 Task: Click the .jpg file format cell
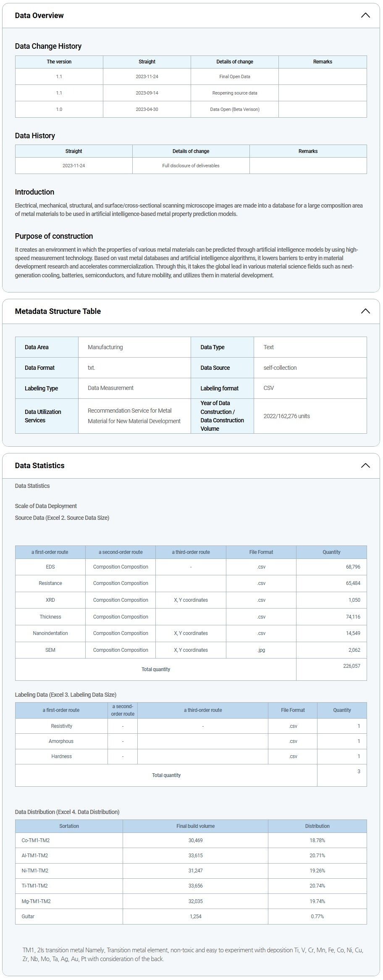tap(261, 650)
